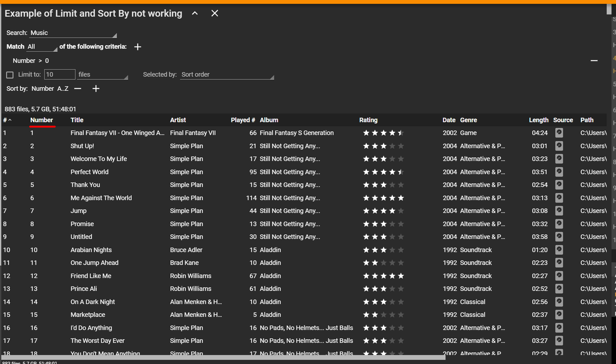
Task: Click source icon in Final Fantasy VII row
Action: coord(559,133)
